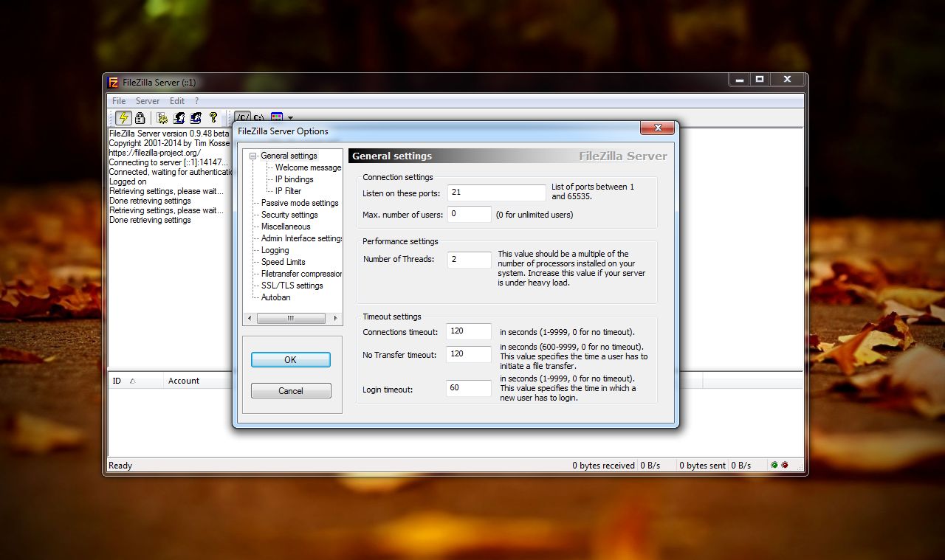Viewport: 945px width, 560px height.
Task: Select Welcome message tree item
Action: click(308, 167)
